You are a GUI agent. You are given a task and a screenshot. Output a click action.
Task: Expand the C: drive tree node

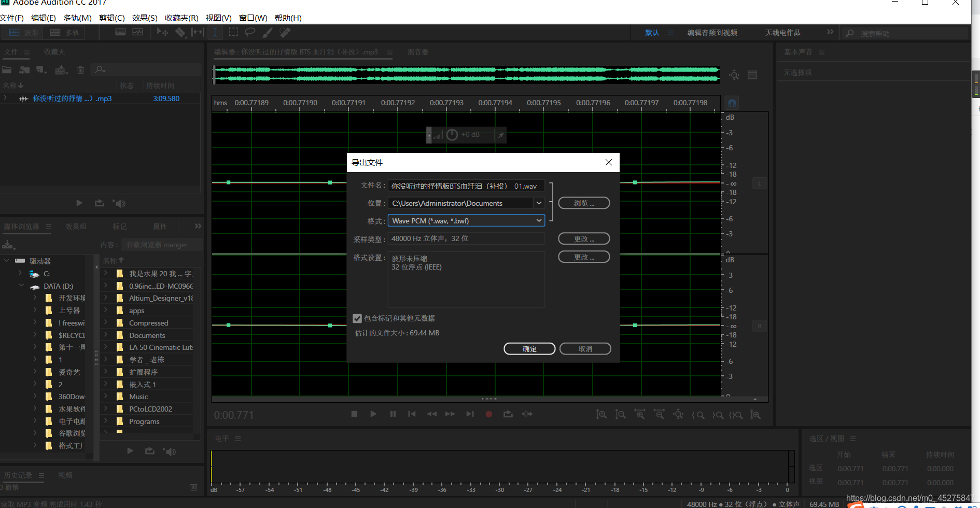(x=20, y=273)
